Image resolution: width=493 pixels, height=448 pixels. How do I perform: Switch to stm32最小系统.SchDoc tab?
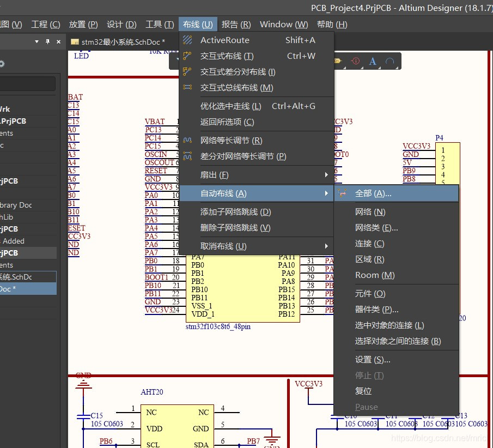(119, 42)
